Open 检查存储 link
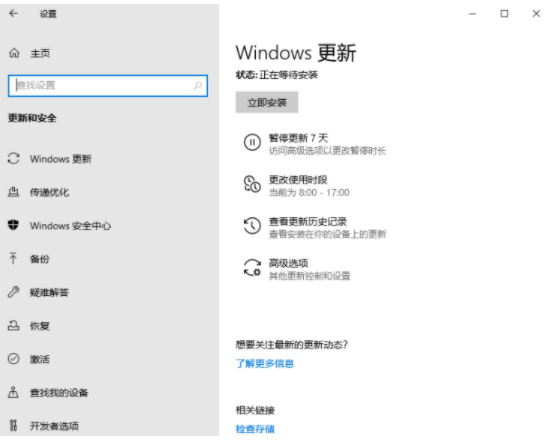The width and height of the screenshot is (546, 448). coord(255,429)
